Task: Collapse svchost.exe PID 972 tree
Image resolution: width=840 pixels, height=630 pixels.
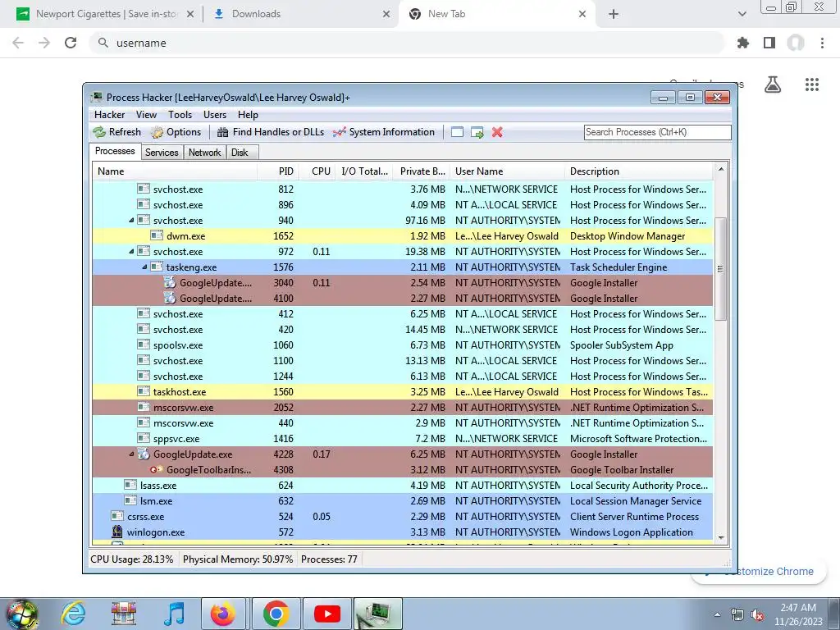Action: (x=132, y=251)
